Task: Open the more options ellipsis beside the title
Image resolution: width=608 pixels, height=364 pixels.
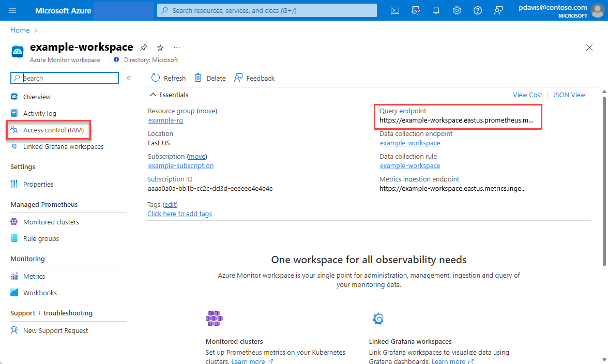Action: coord(177,48)
